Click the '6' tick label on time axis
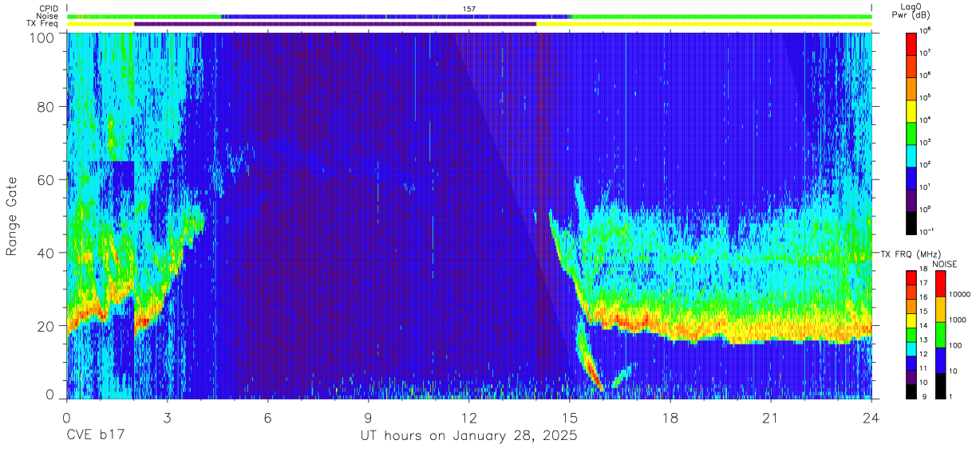Screen dimensions: 980x452 coord(268,418)
